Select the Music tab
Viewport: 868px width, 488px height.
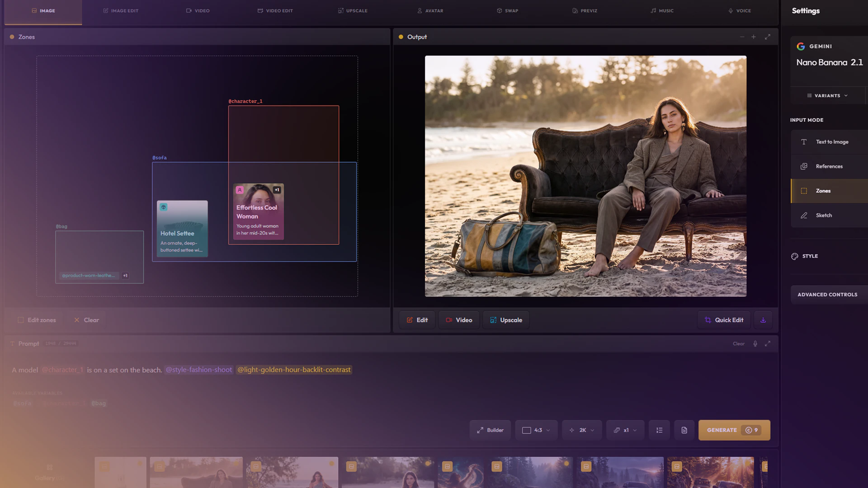click(662, 10)
